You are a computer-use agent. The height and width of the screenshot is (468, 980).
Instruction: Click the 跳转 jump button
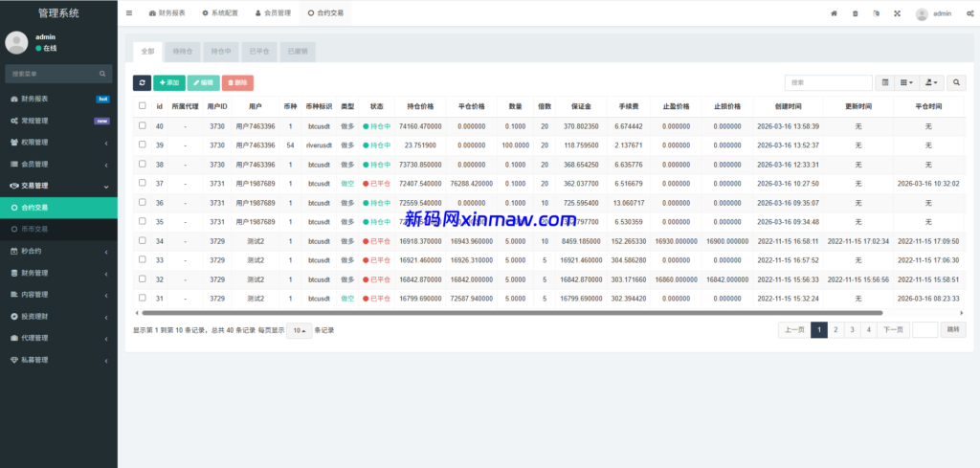point(953,330)
